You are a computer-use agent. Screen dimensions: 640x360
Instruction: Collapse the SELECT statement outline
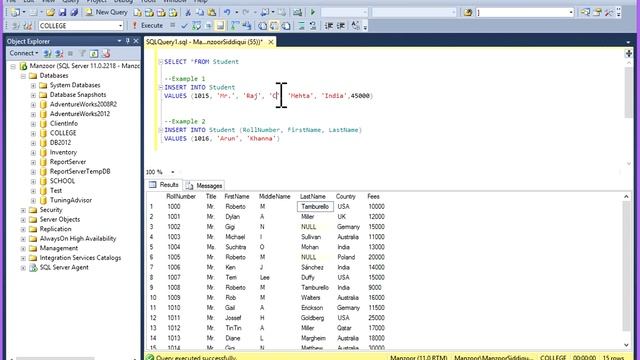click(160, 62)
